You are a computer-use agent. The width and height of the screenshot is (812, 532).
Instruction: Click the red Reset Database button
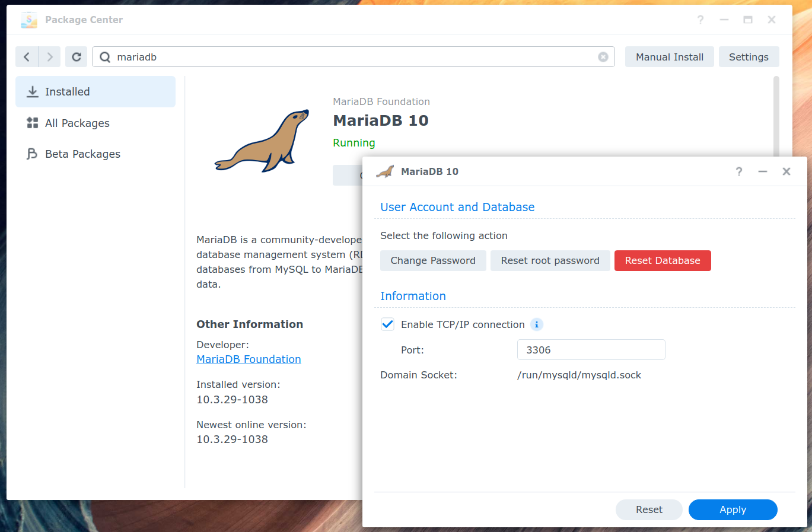663,260
